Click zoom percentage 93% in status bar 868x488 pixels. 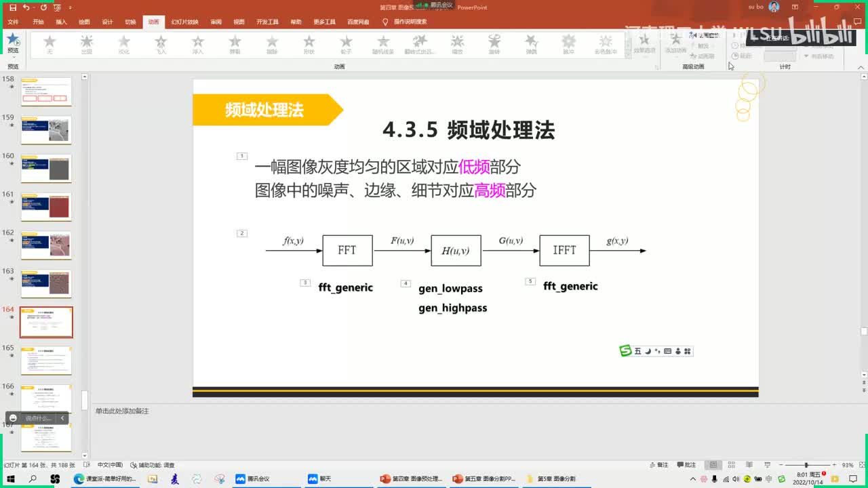pyautogui.click(x=847, y=465)
